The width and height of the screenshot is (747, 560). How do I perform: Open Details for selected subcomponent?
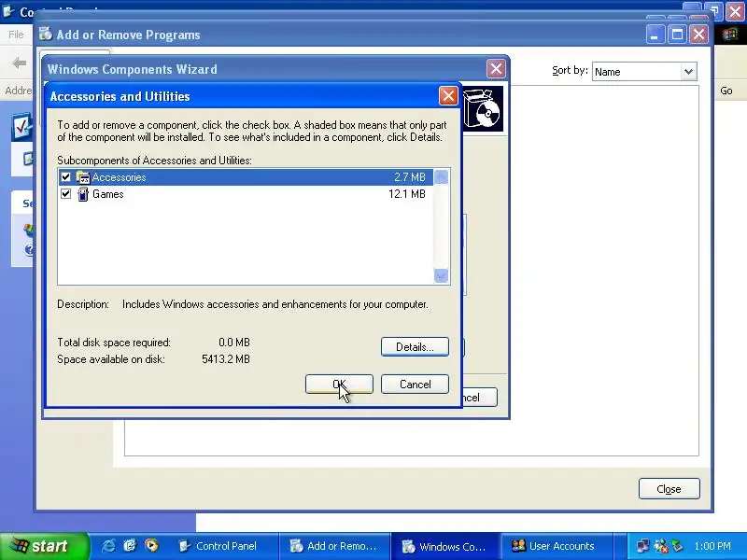point(415,346)
